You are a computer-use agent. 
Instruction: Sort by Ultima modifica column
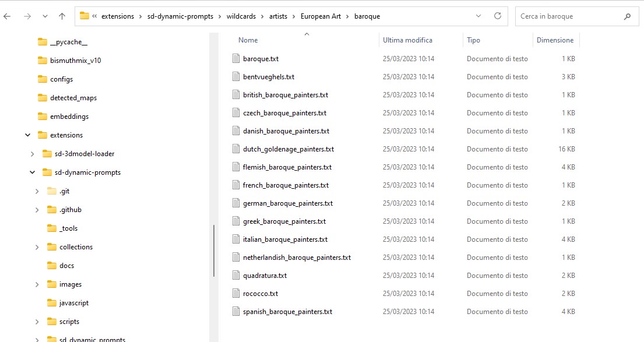(x=408, y=40)
